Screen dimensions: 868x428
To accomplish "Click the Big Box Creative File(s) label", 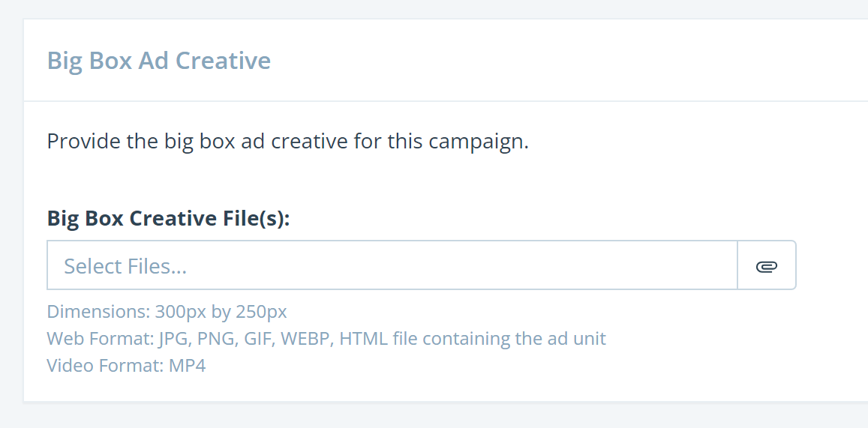I will pos(169,218).
